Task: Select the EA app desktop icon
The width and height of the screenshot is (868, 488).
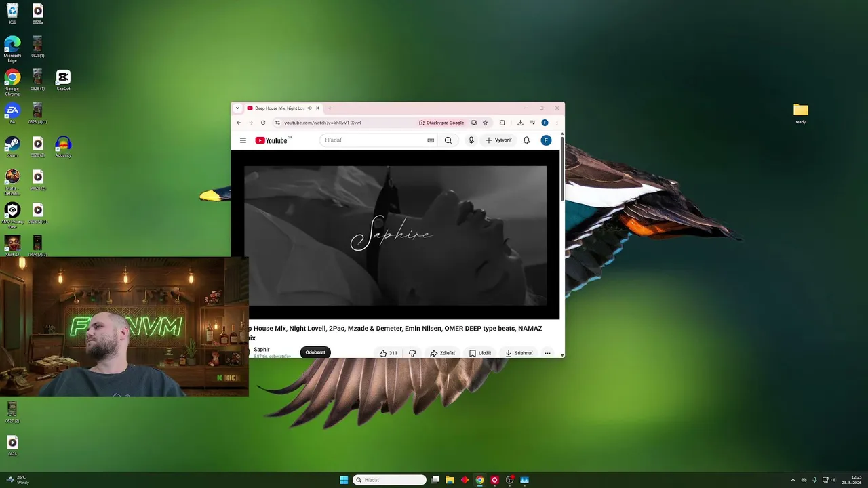Action: 12,113
